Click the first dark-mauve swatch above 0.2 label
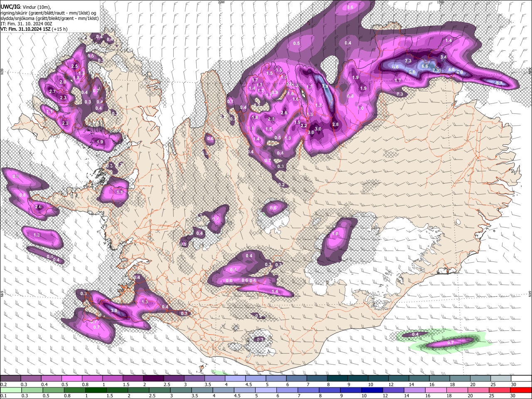Screen dimensions: 532x399 [10, 378]
